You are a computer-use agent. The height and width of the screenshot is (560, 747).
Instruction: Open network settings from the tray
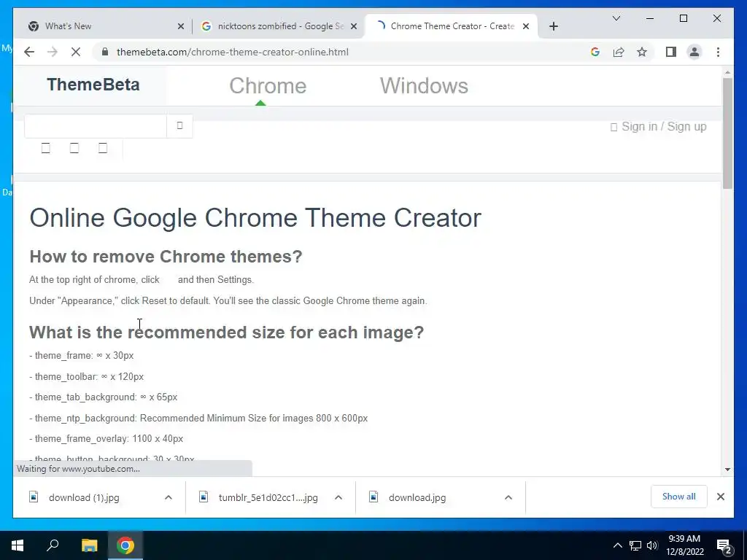(x=635, y=545)
